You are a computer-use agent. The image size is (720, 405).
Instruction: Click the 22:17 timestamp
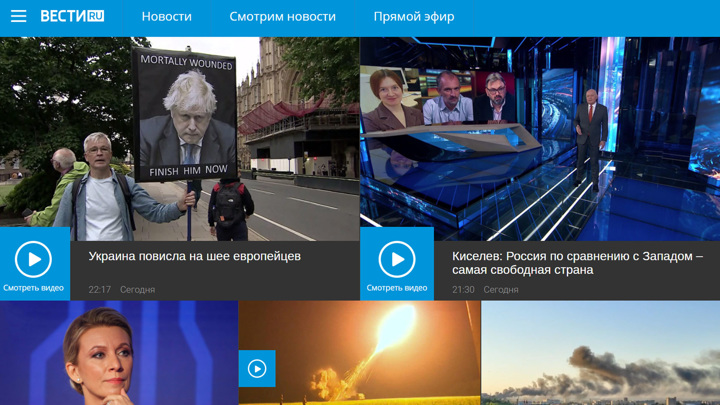pos(99,290)
